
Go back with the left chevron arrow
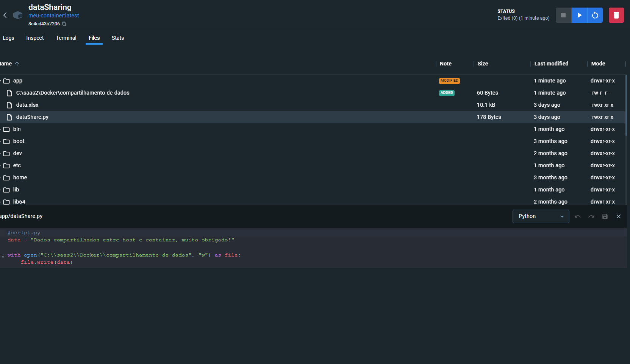[x=5, y=15]
